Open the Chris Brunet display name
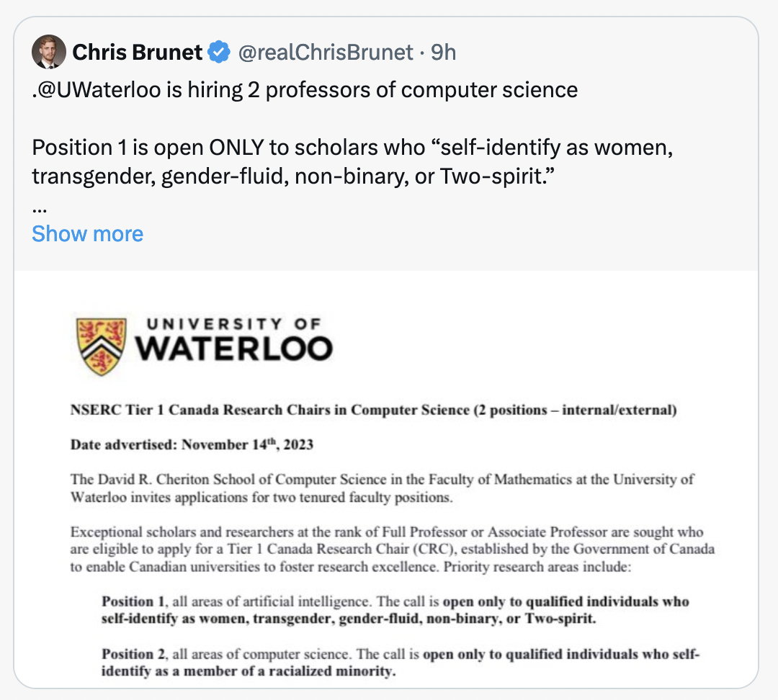This screenshot has height=700, width=778. coord(137,53)
